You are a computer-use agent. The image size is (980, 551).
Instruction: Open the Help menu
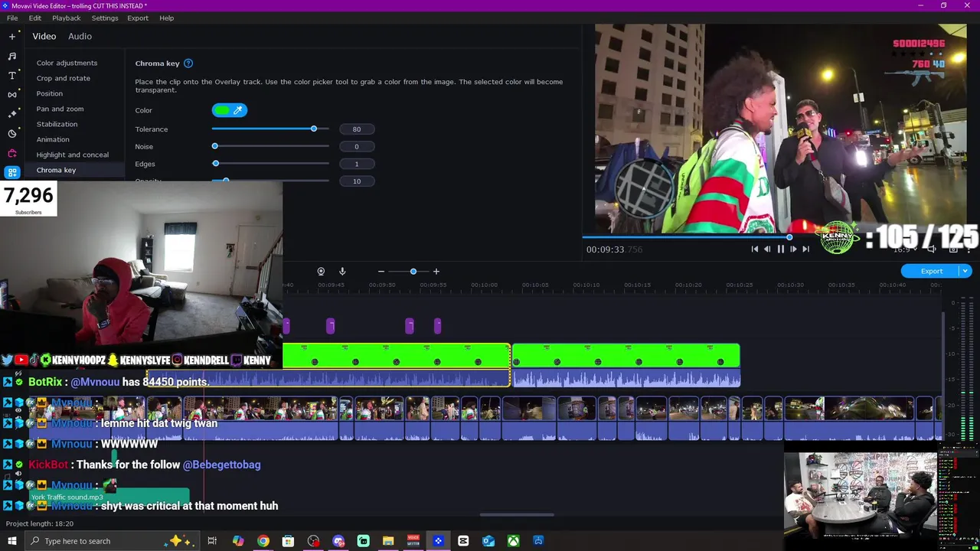click(x=167, y=18)
